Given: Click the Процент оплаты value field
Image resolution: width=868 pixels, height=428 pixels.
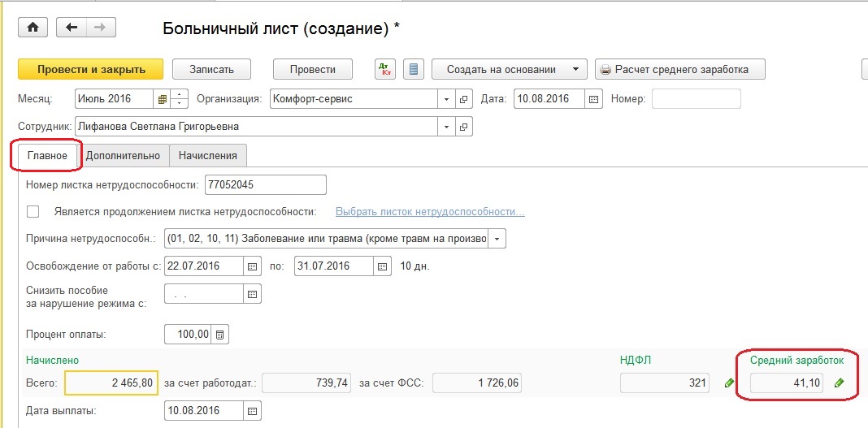Looking at the screenshot, I should (x=189, y=335).
